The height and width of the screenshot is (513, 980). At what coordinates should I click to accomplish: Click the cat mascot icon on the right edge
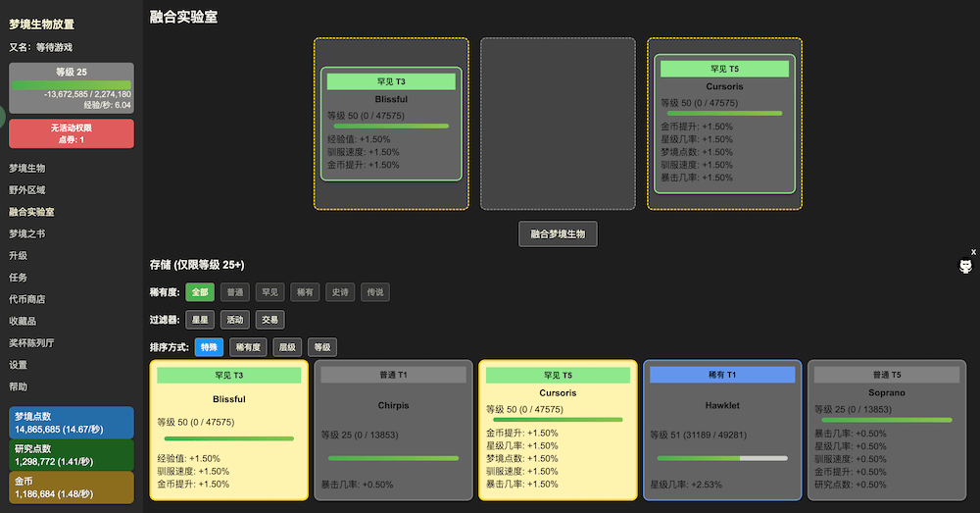(x=964, y=267)
